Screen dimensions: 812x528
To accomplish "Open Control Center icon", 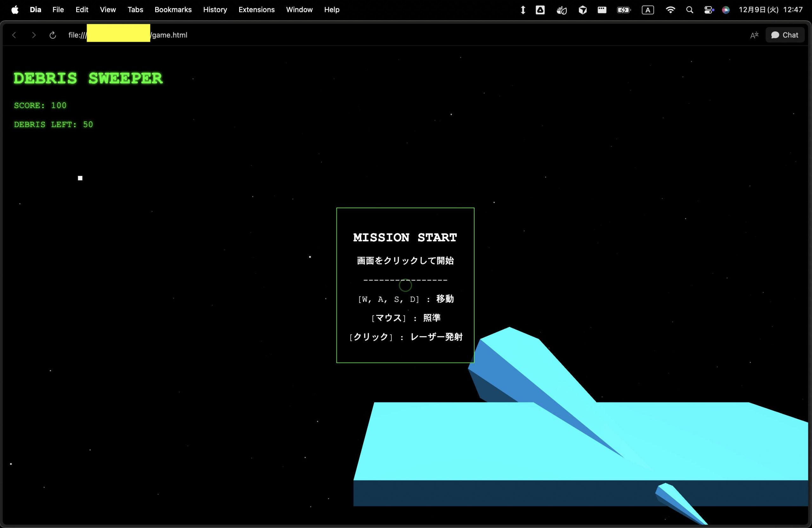I will click(709, 10).
